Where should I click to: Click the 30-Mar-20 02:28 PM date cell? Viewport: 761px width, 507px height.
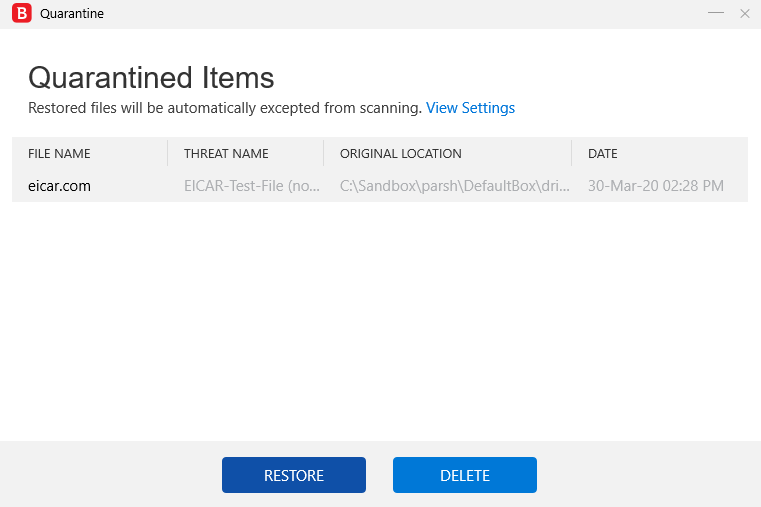click(x=655, y=186)
